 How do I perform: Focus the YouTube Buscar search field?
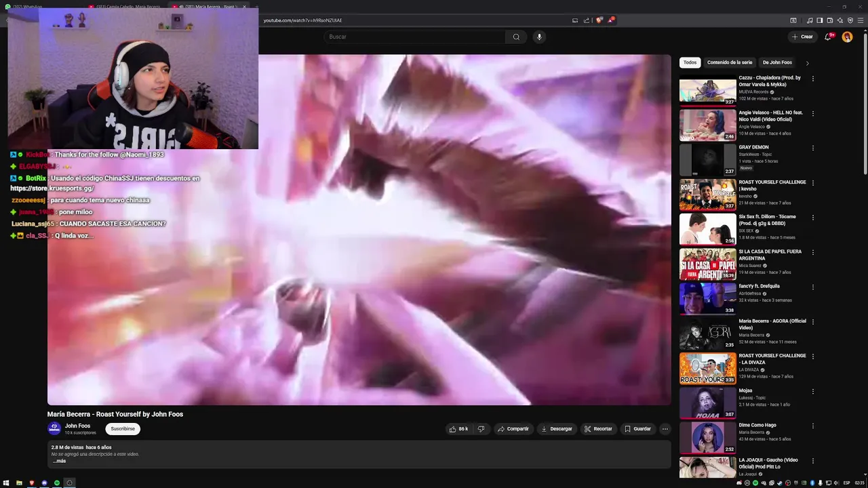[x=416, y=37]
